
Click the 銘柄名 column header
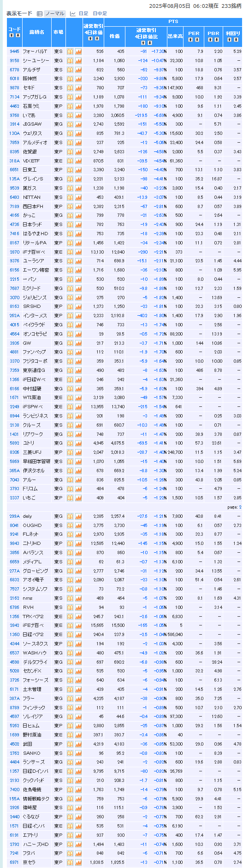pos(37,32)
